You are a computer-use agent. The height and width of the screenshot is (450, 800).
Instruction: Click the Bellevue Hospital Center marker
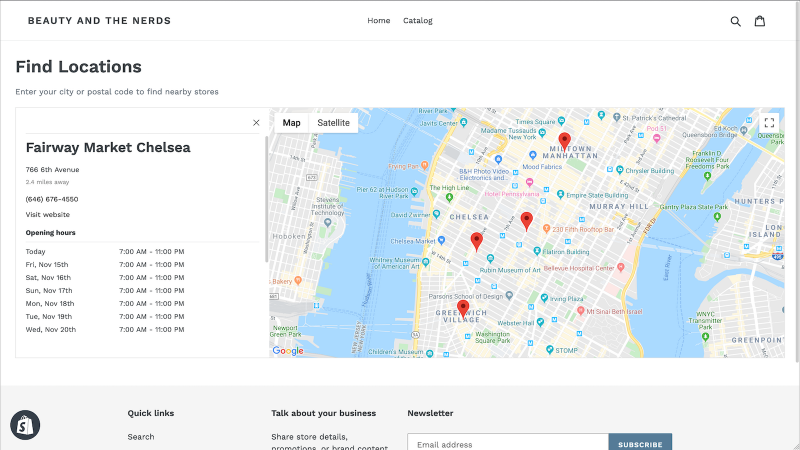coord(621,267)
